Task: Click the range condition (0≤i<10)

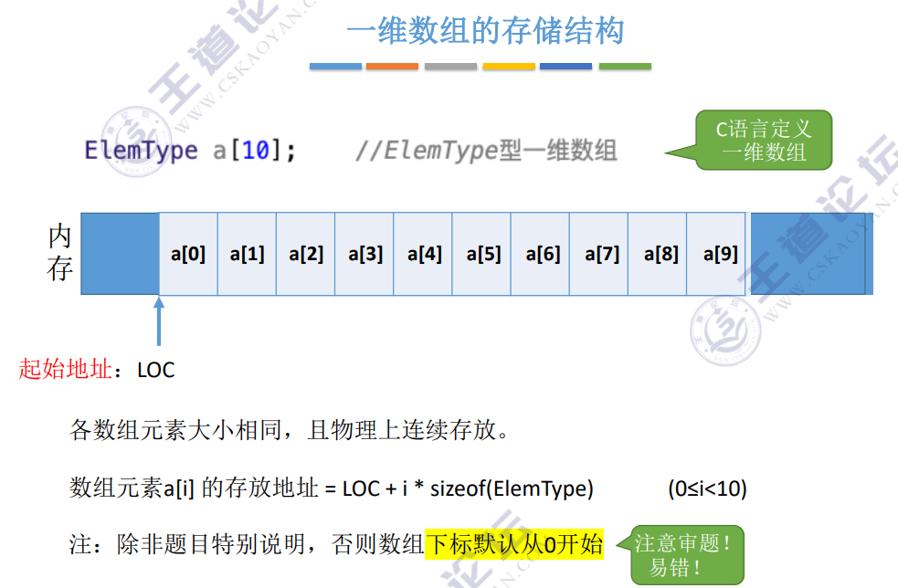Action: pyautogui.click(x=707, y=488)
